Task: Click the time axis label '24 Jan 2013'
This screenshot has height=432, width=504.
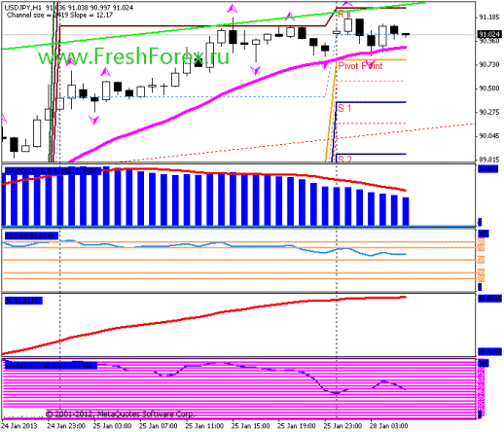Action: pos(19,426)
